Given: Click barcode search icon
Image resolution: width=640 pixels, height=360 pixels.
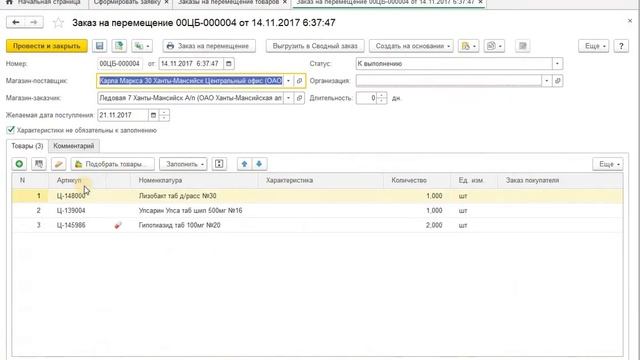Looking at the screenshot, I should tap(39, 164).
